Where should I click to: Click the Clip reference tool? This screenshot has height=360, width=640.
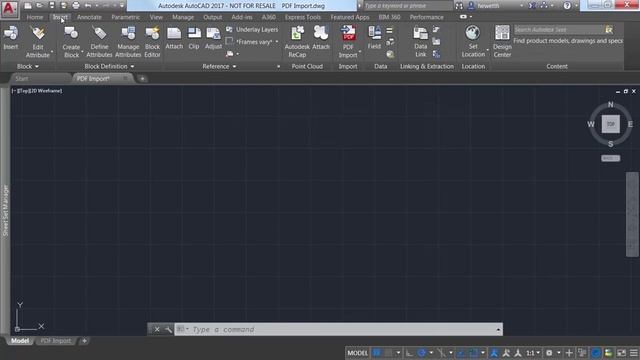[x=194, y=38]
